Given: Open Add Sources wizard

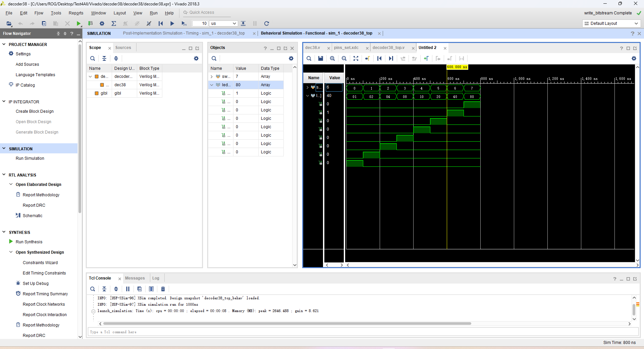Looking at the screenshot, I should click(x=27, y=64).
